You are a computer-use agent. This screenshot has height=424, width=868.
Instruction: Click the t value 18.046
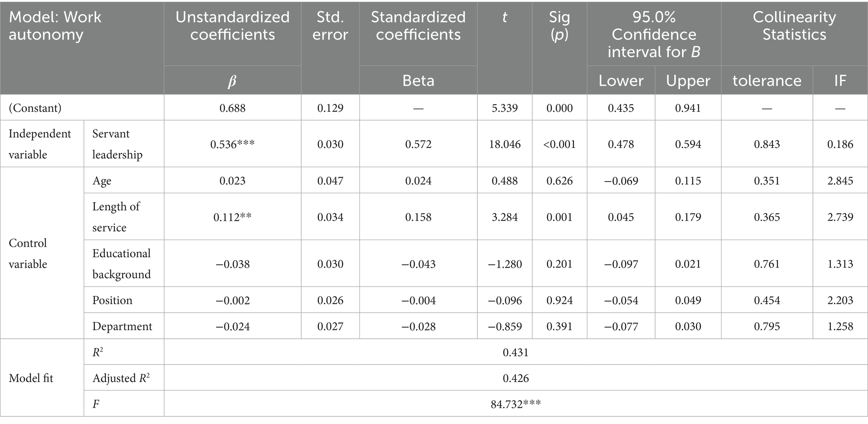(x=505, y=144)
